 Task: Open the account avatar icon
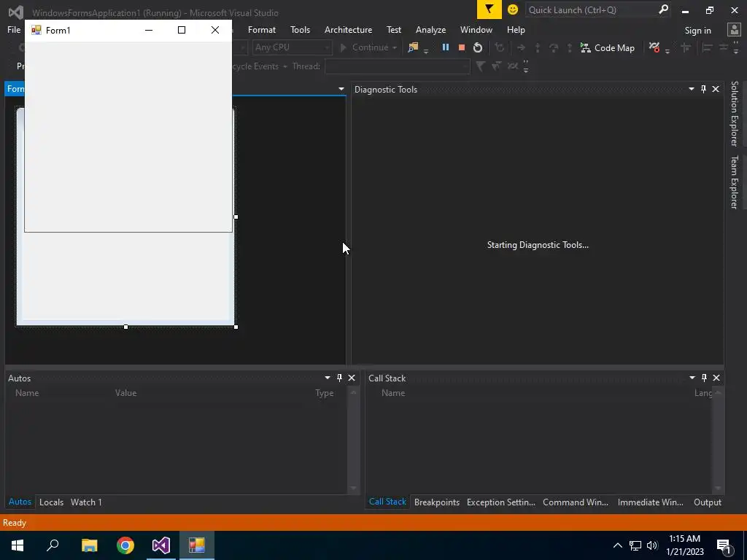coord(734,30)
